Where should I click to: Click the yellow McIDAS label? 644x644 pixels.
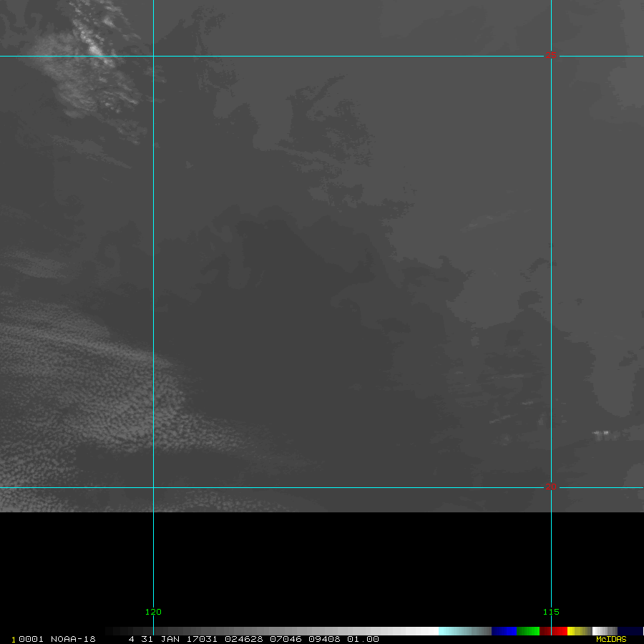(x=611, y=639)
